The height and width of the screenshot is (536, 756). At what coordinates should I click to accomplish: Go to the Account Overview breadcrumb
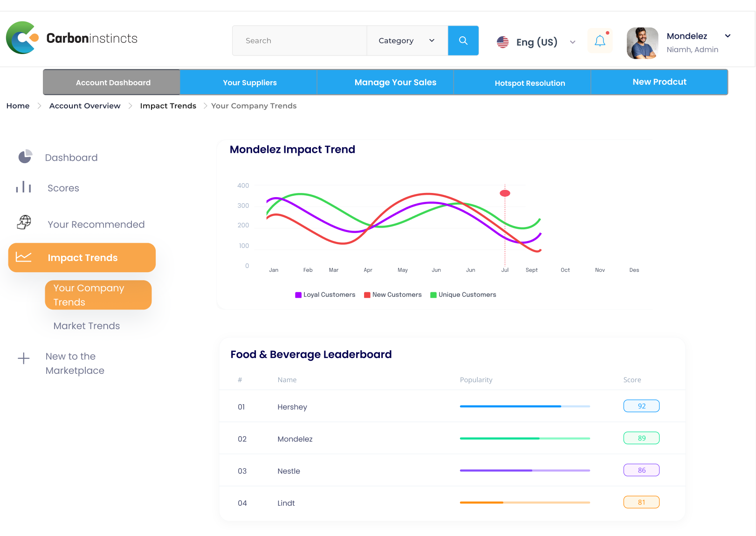point(85,106)
